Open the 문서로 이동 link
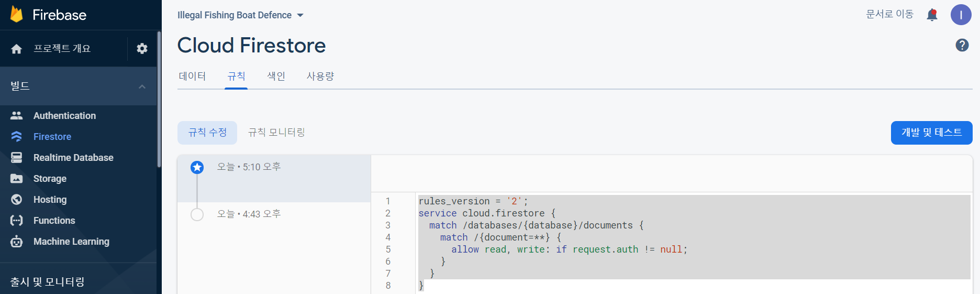The image size is (980, 294). coord(889,14)
